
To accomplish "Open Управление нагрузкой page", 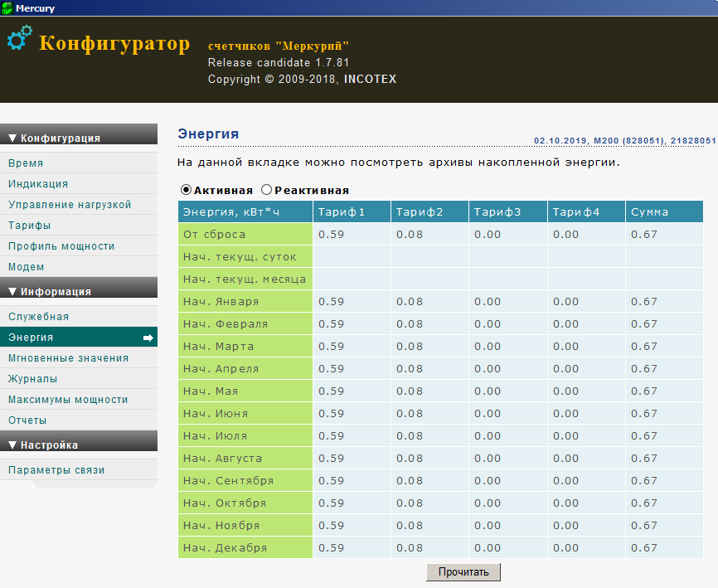I will tap(79, 204).
